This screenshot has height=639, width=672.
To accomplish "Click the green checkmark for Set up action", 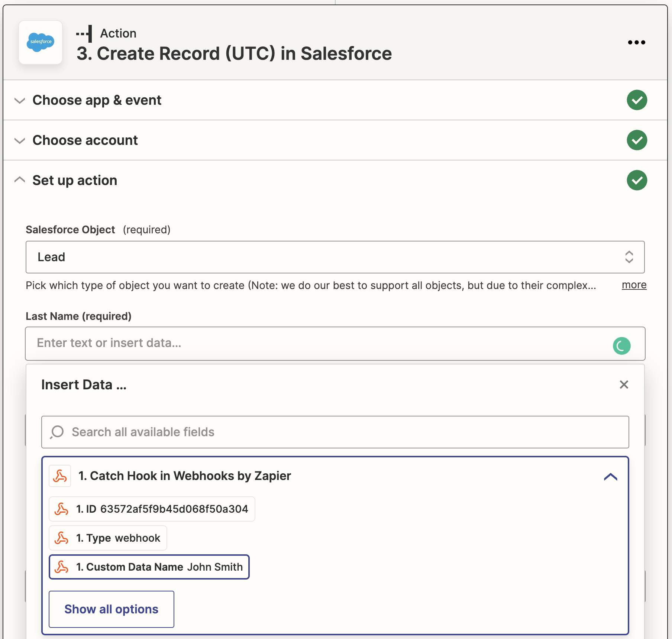I will (637, 180).
